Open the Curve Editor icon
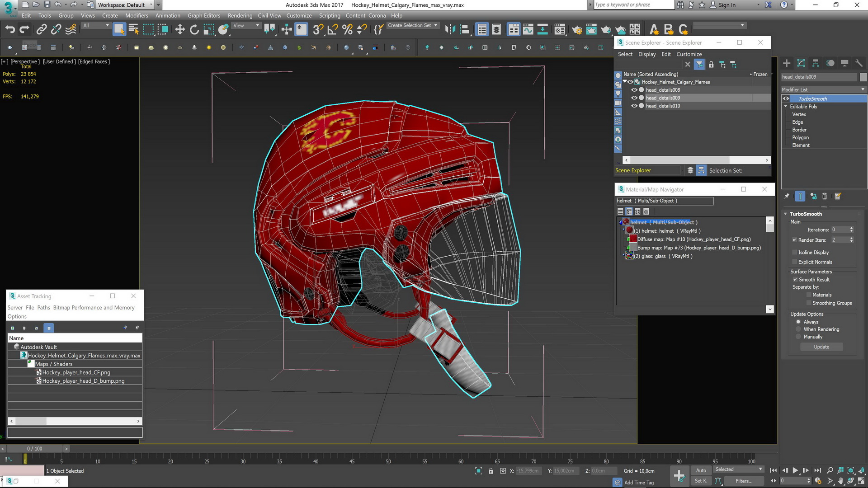The image size is (868, 488). pyautogui.click(x=528, y=30)
